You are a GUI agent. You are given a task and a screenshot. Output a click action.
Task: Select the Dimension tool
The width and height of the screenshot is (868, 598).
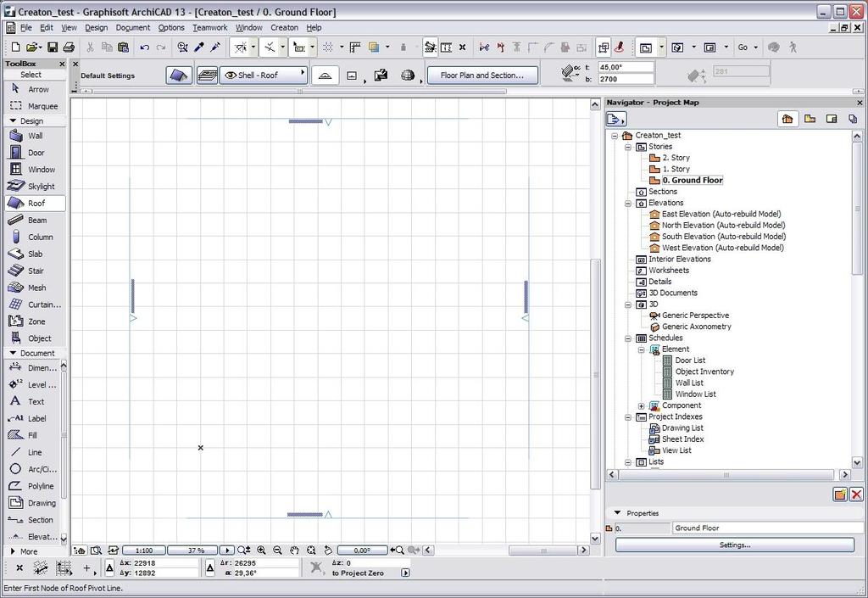tap(32, 367)
